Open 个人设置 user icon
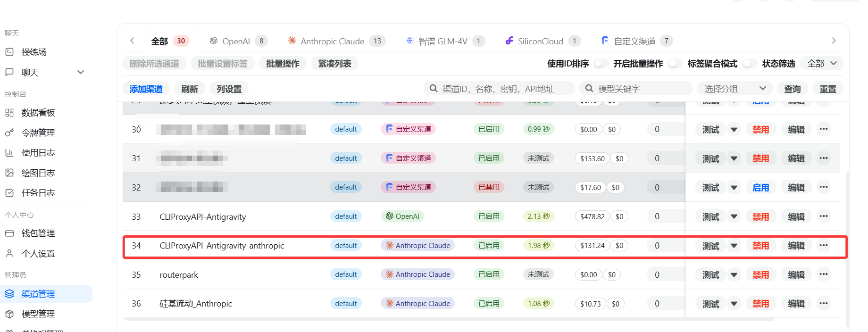The image size is (868, 332). pyautogui.click(x=9, y=254)
